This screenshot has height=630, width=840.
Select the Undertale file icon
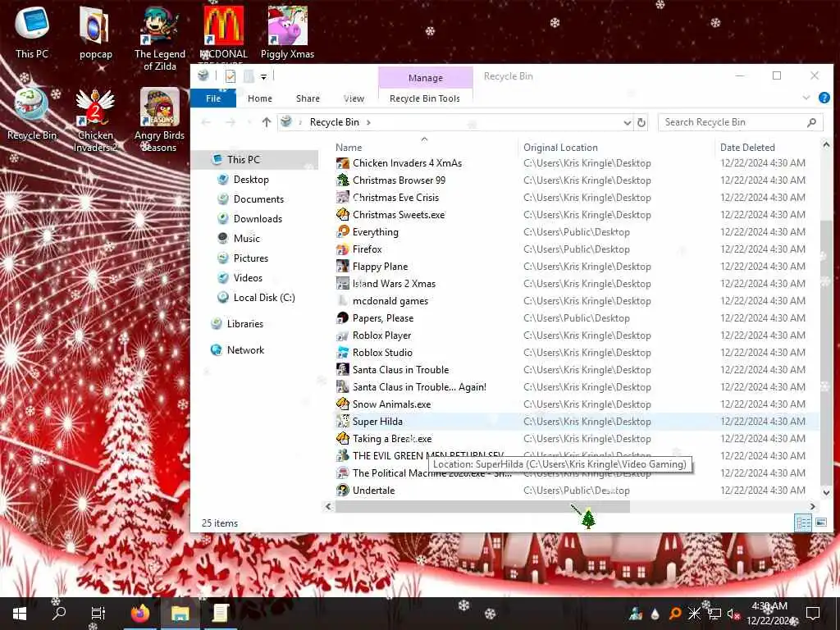click(x=343, y=491)
